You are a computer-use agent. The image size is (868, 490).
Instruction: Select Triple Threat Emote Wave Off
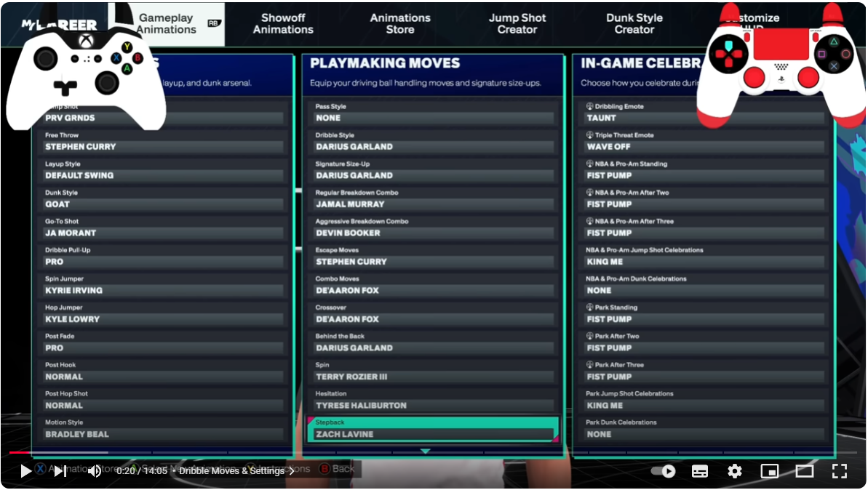[704, 142]
